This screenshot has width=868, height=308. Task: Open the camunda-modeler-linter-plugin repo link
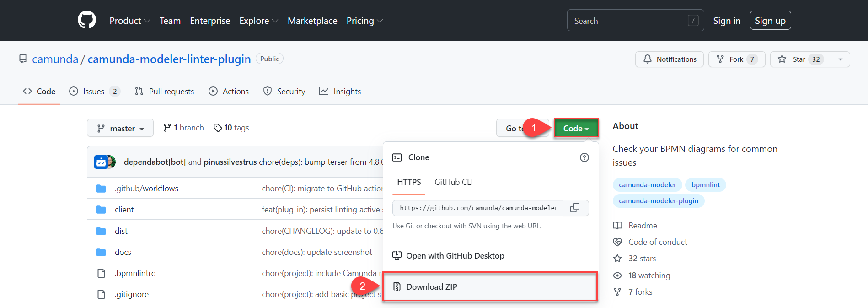click(x=169, y=59)
